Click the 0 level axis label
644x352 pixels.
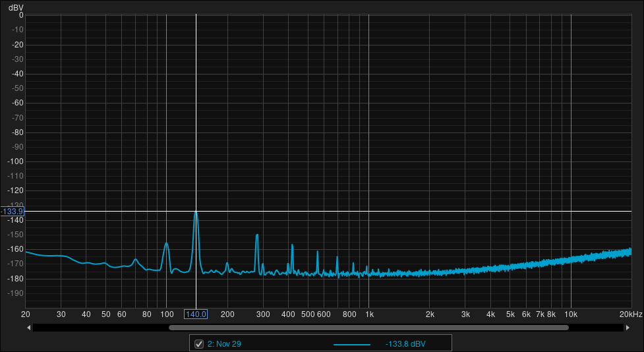coord(21,15)
